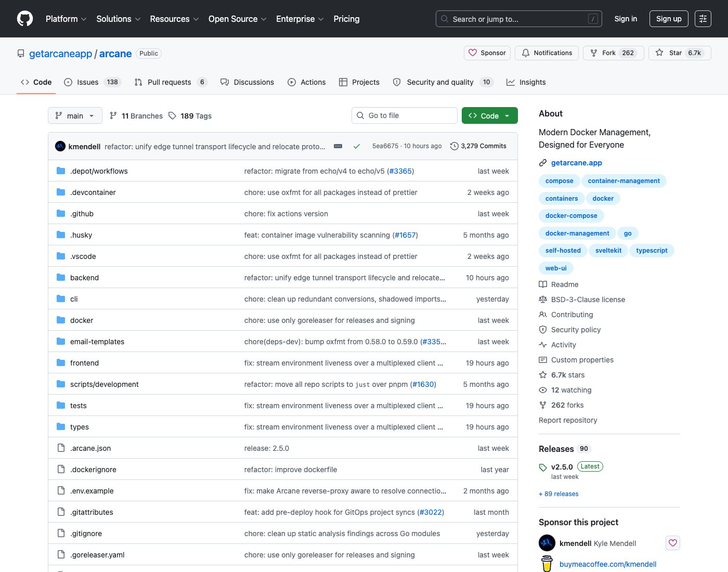Screen dimensions: 728x572
Task: Open the getarcane.app website link
Action: point(577,163)
